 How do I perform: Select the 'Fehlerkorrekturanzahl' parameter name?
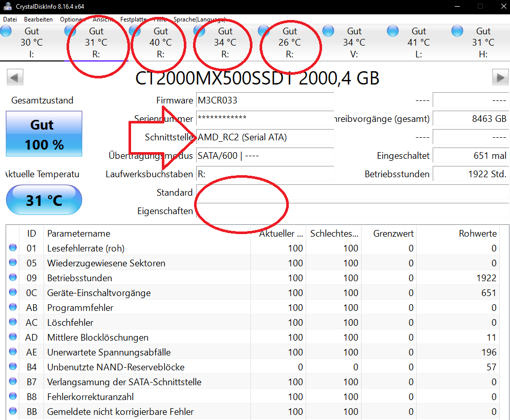click(91, 397)
